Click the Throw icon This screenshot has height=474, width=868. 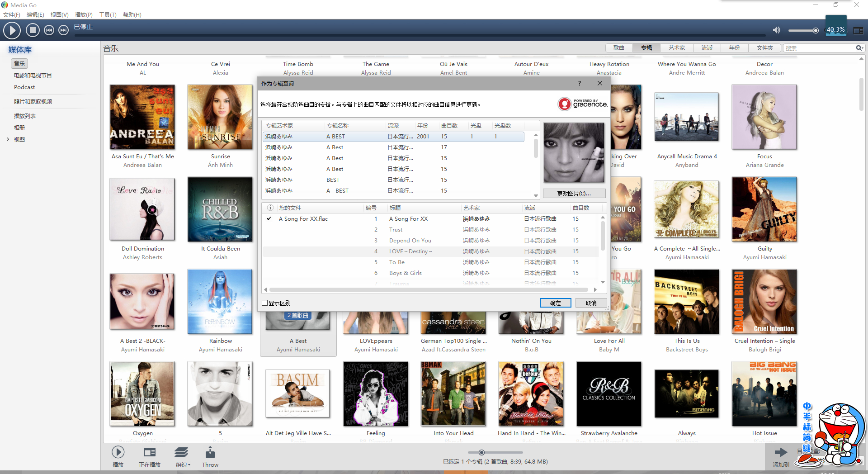[210, 453]
